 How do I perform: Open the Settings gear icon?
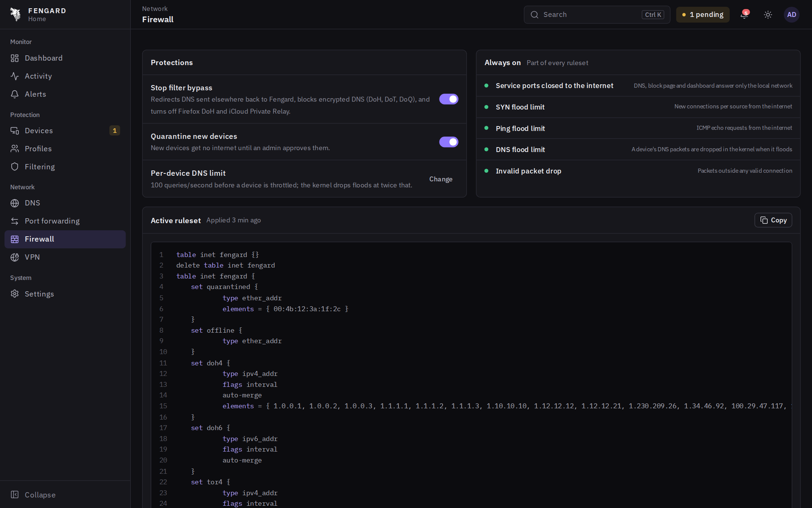[x=15, y=294]
